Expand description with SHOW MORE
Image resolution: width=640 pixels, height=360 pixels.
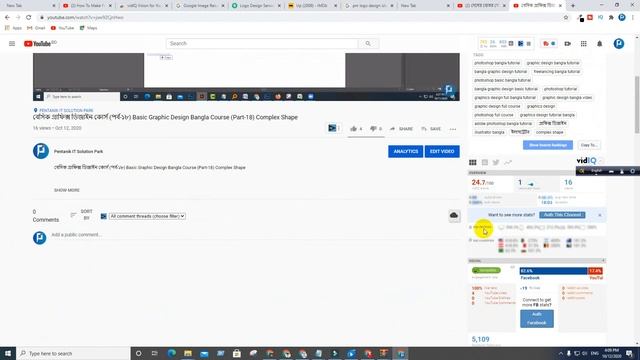click(x=67, y=190)
